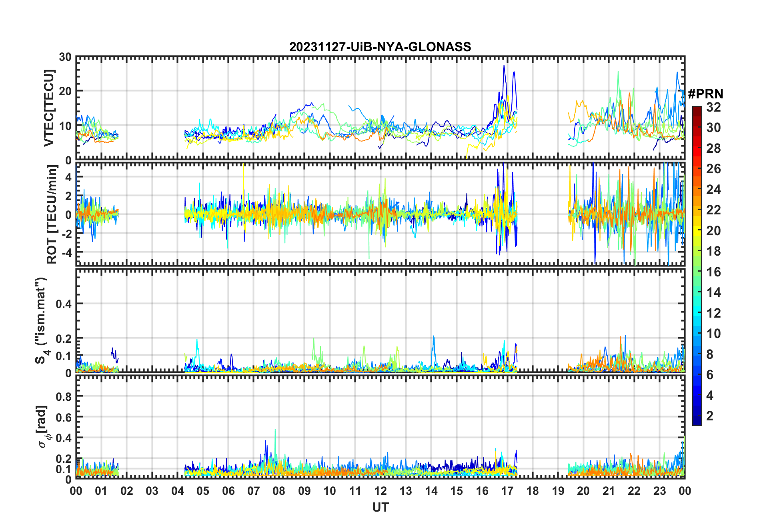Image resolution: width=761 pixels, height=532 pixels.
Task: Click the UT axis tick label 17
Action: (507, 491)
